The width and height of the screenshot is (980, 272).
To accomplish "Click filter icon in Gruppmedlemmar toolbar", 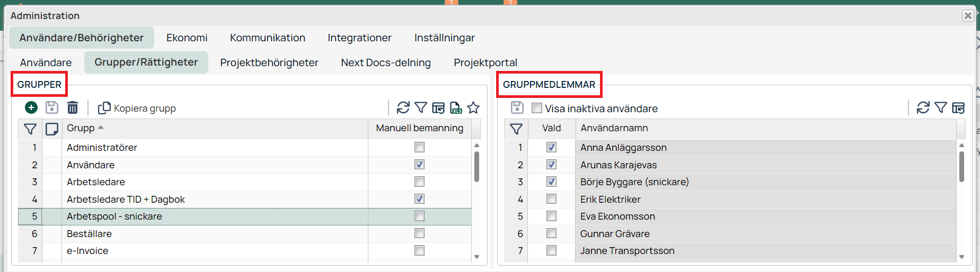I will pos(940,108).
